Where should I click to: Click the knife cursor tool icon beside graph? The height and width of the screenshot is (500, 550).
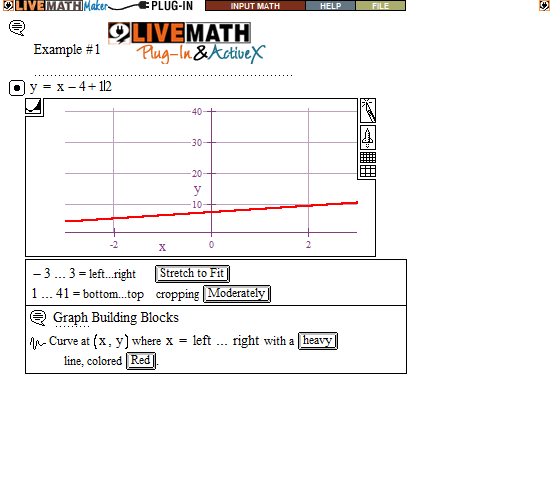click(368, 111)
